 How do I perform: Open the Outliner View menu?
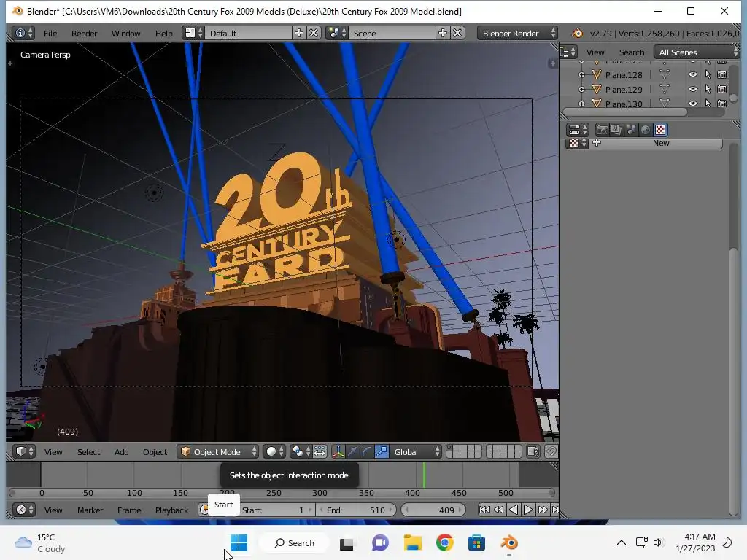pyautogui.click(x=595, y=52)
